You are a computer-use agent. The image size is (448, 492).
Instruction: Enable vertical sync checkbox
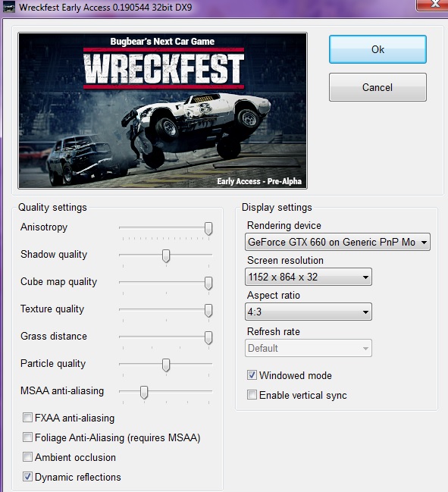tap(252, 395)
